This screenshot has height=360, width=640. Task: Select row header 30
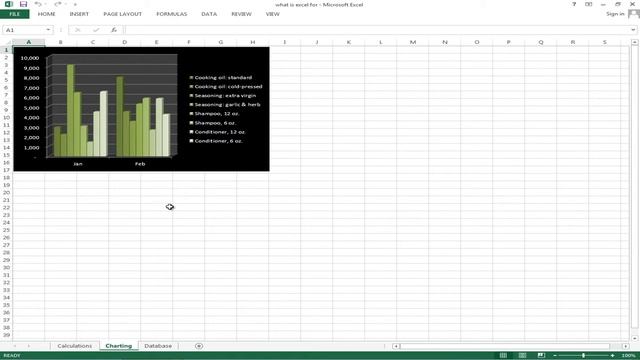click(x=6, y=267)
